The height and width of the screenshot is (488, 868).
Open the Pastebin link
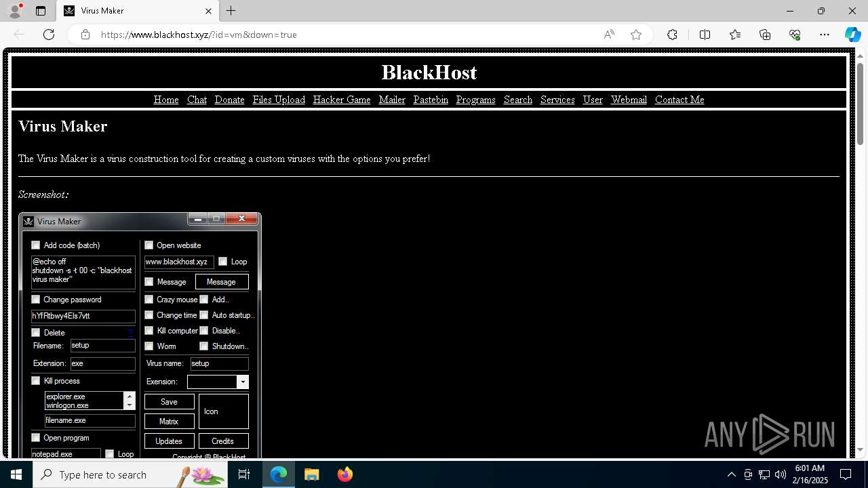coord(431,100)
